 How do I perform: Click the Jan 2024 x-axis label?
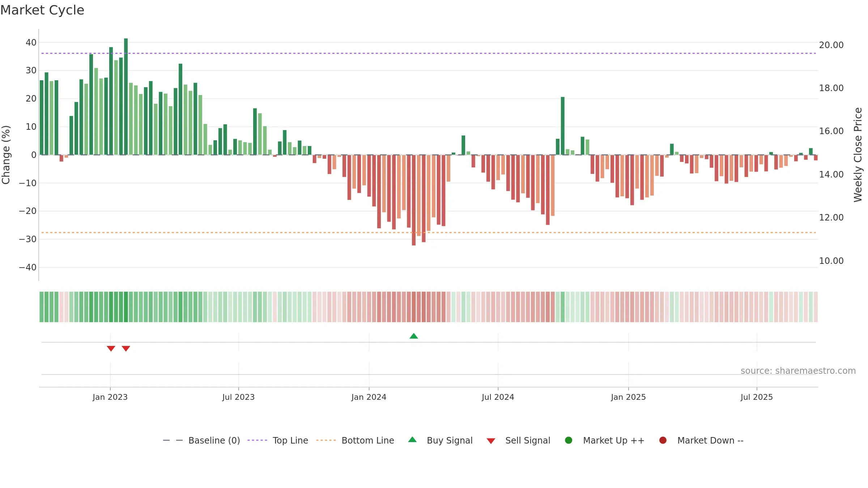click(x=369, y=397)
